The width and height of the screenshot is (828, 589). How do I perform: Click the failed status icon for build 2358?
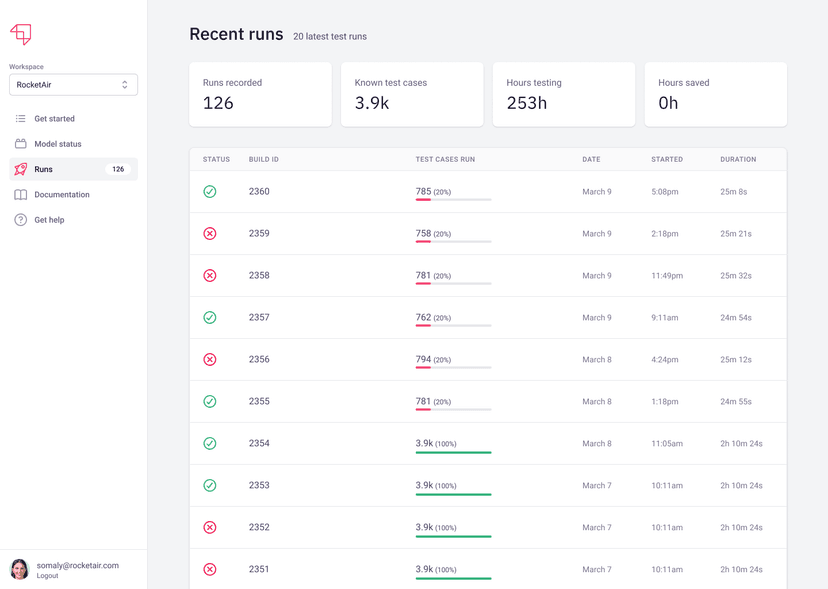[x=210, y=275]
